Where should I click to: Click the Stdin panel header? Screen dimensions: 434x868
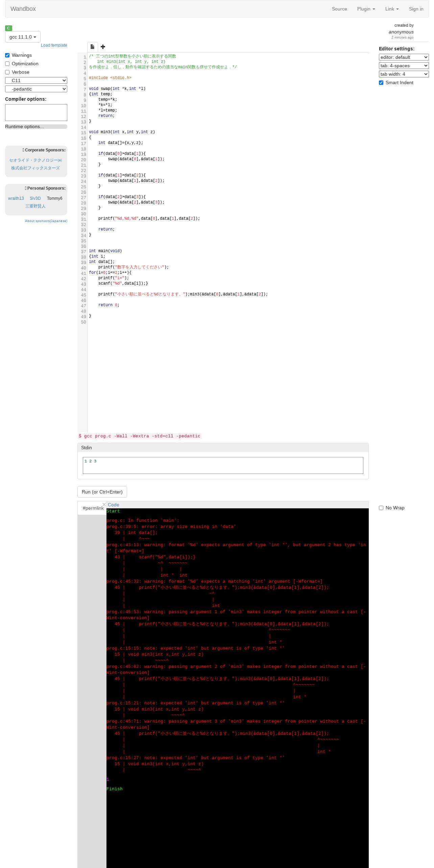coord(223,448)
